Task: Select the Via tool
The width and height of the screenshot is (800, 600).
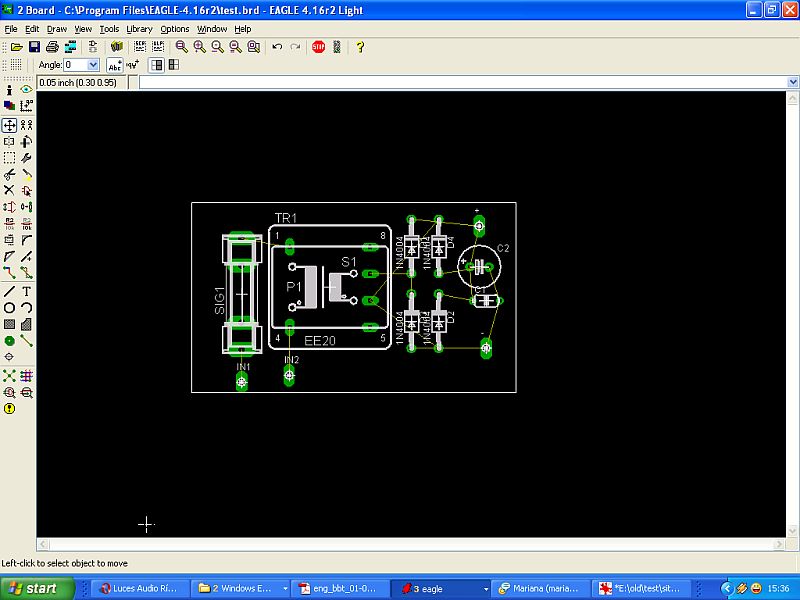Action: [9, 340]
